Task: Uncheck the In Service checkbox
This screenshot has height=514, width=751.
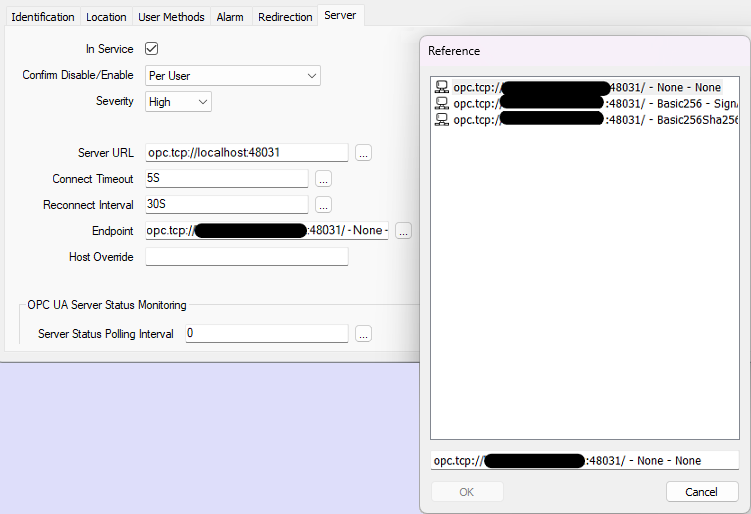Action: coord(152,49)
